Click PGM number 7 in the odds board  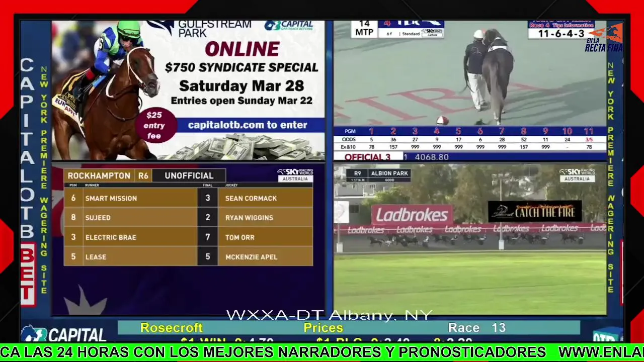(x=502, y=131)
